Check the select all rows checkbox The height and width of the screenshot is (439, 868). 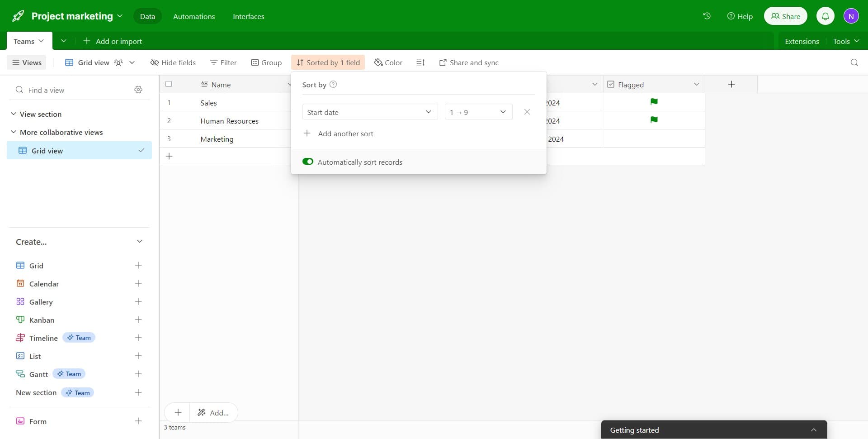point(169,84)
